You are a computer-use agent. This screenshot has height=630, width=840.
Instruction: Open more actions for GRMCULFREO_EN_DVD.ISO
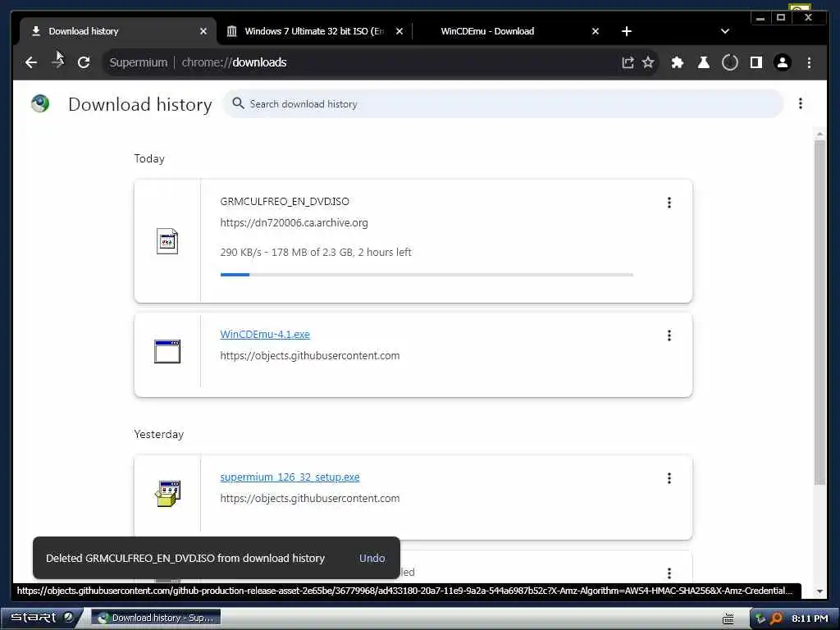(x=669, y=203)
